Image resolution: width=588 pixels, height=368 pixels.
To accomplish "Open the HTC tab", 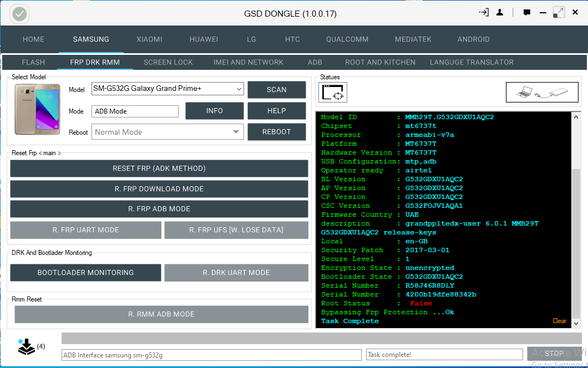I will click(292, 39).
